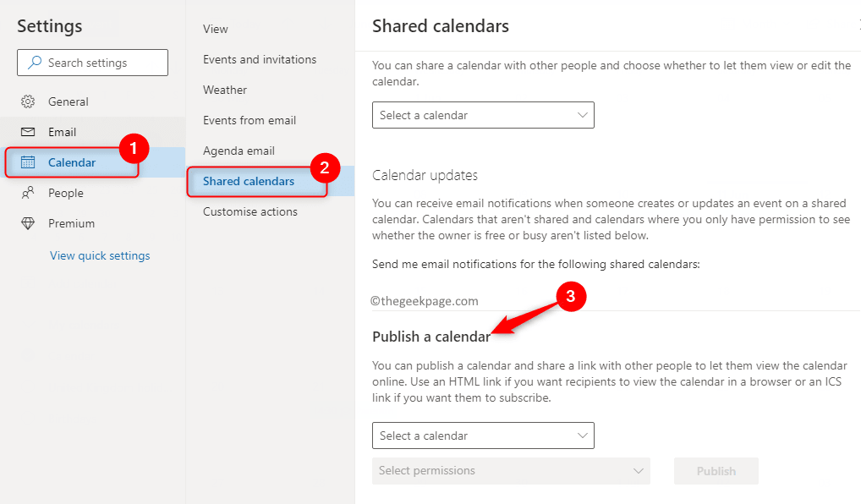
Task: Open View quick settings link
Action: coord(100,255)
